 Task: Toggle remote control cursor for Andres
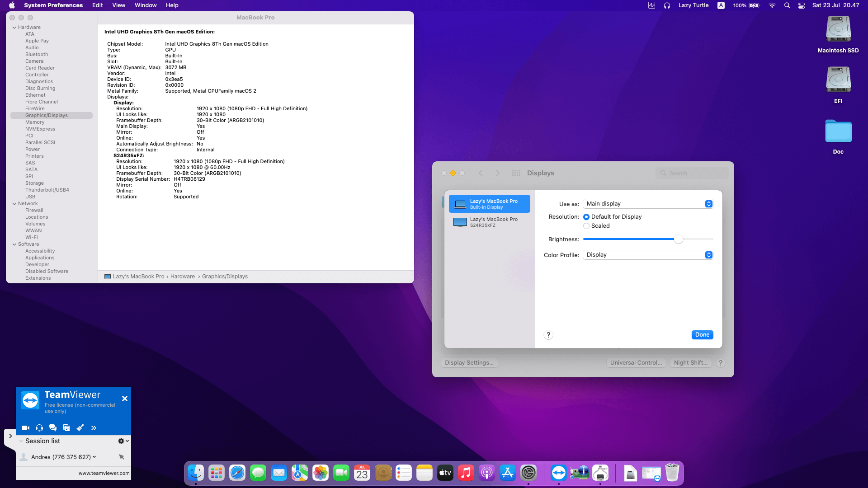tap(122, 457)
